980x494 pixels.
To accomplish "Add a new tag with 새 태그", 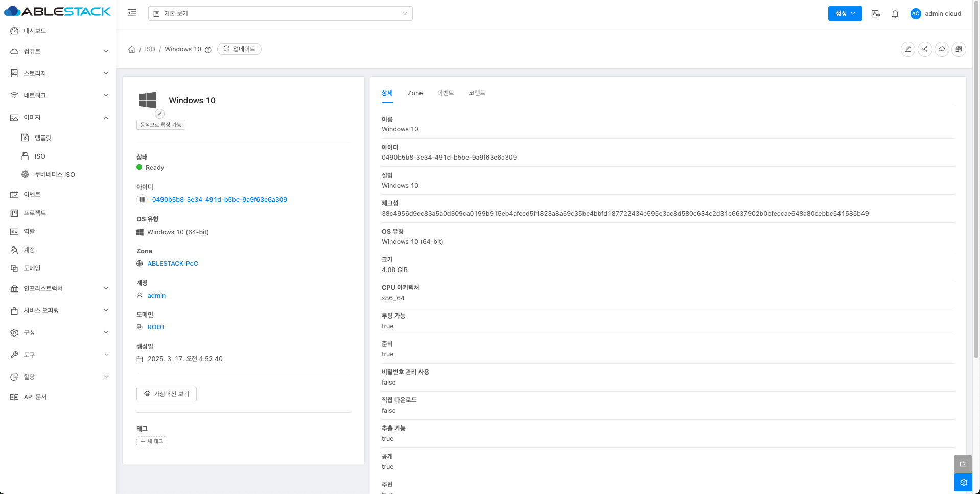I will click(152, 441).
